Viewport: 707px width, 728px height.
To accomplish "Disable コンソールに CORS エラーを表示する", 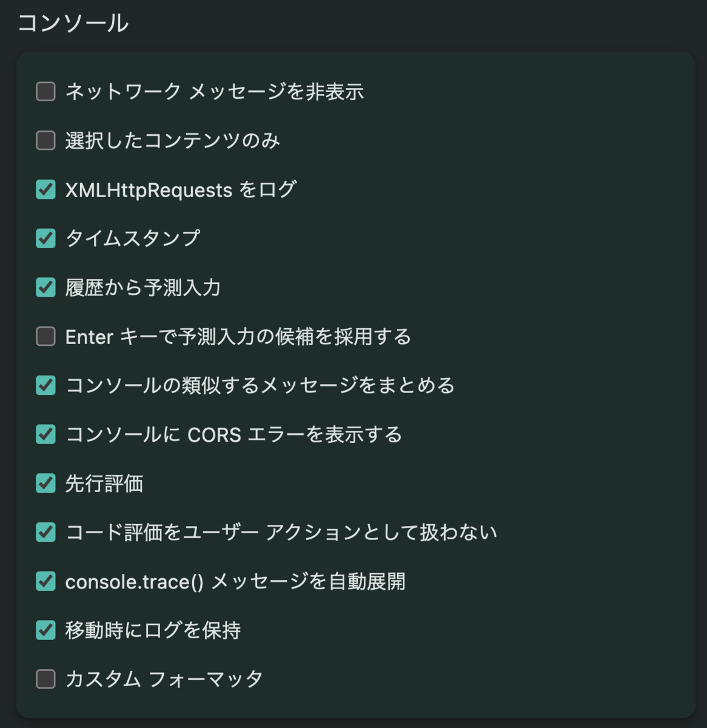I will (x=45, y=434).
